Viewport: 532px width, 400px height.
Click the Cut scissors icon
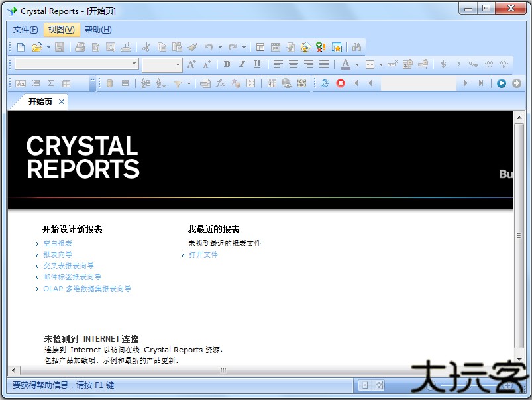[146, 47]
